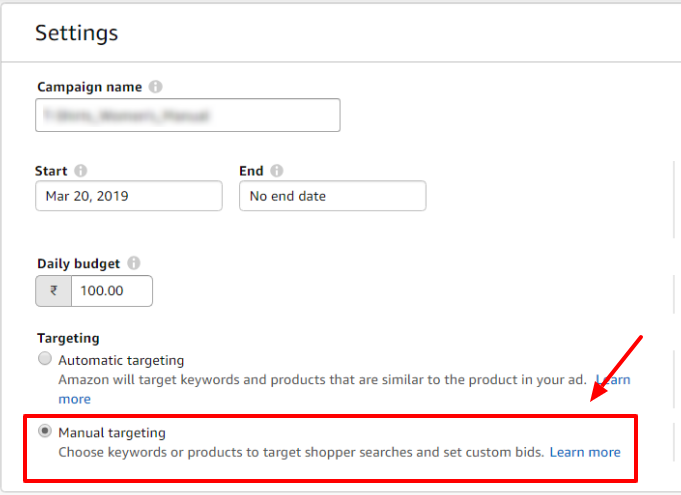
Task: Click the Automatic targeting label text
Action: (121, 360)
